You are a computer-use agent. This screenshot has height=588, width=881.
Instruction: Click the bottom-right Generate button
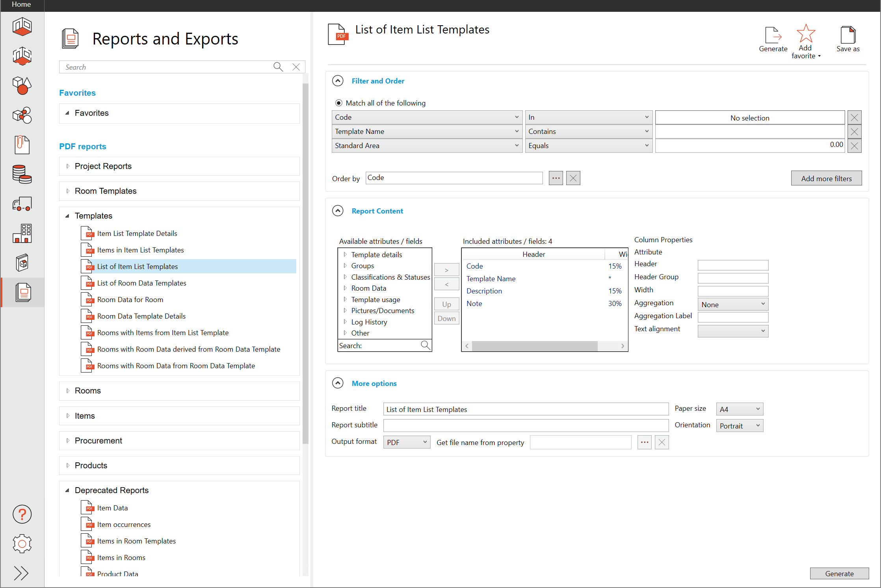click(x=839, y=573)
